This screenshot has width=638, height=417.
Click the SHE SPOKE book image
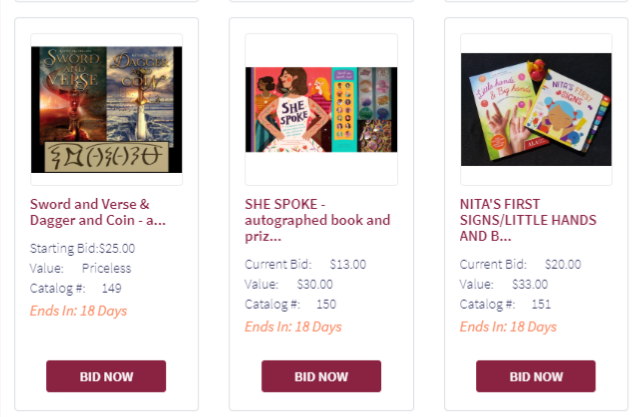pos(321,109)
